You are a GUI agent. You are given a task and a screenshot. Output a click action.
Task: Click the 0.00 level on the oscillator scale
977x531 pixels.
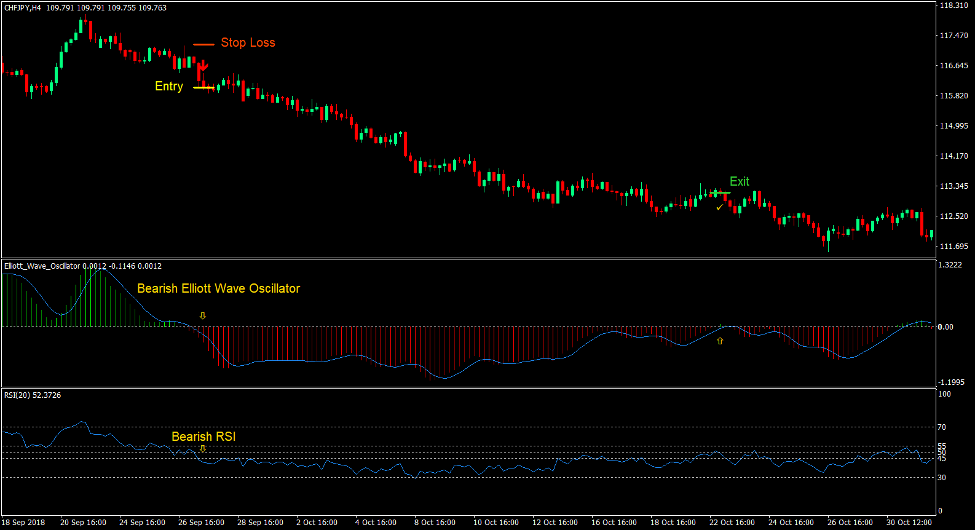coord(946,327)
